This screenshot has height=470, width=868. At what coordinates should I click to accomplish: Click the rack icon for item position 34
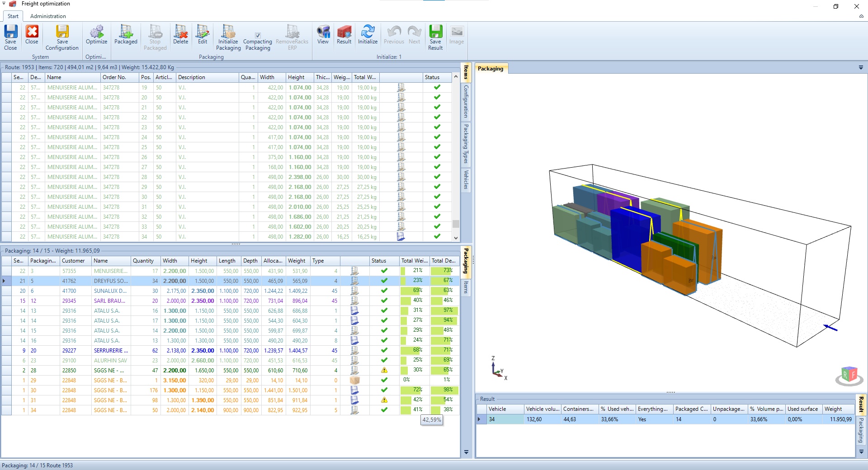[x=401, y=236]
